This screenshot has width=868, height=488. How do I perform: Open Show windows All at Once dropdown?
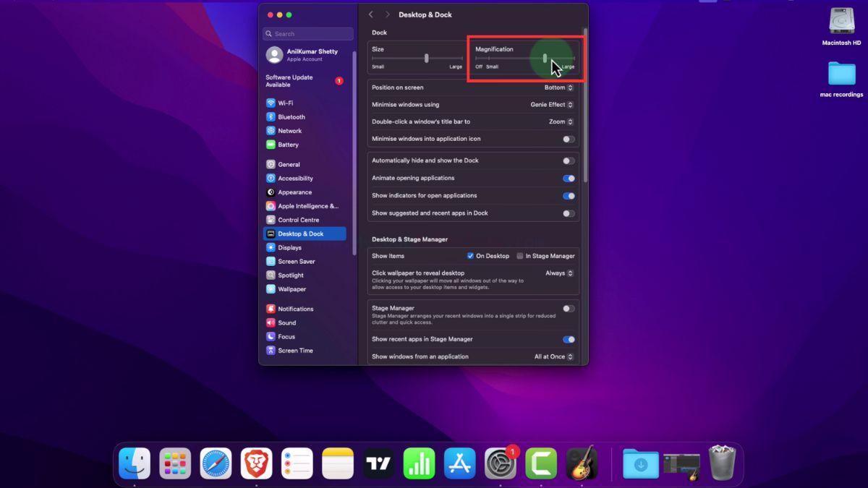[x=554, y=356]
